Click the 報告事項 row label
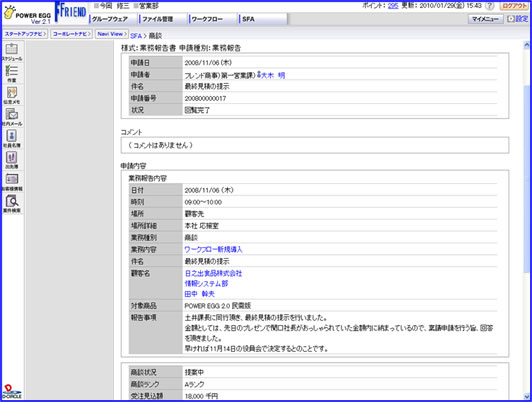 click(144, 318)
